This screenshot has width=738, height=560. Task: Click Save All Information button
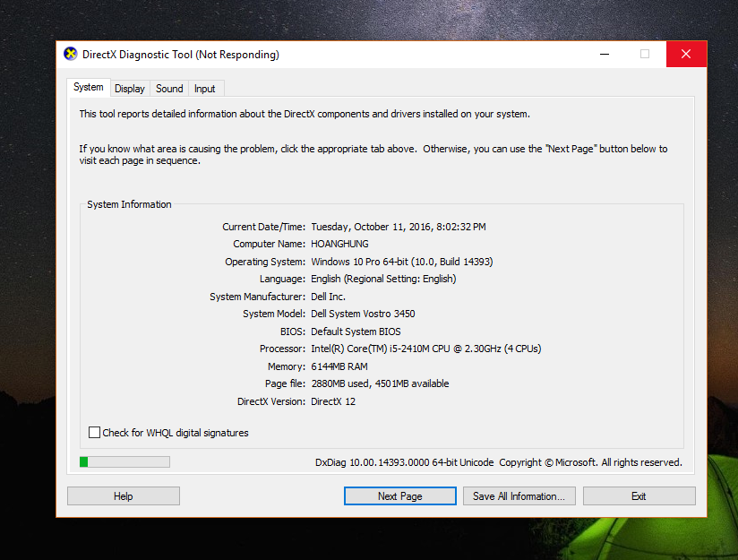(x=519, y=496)
